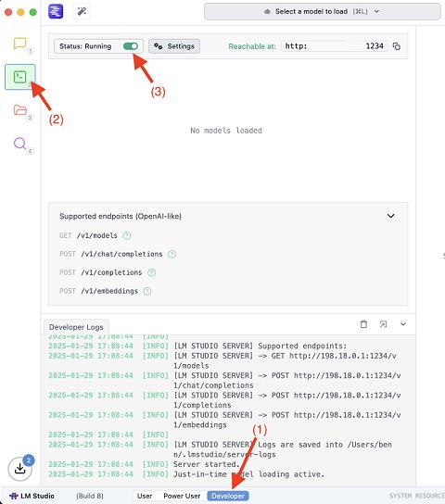The width and height of the screenshot is (445, 504).
Task: Open Select a model to load dropdown
Action: click(x=323, y=11)
